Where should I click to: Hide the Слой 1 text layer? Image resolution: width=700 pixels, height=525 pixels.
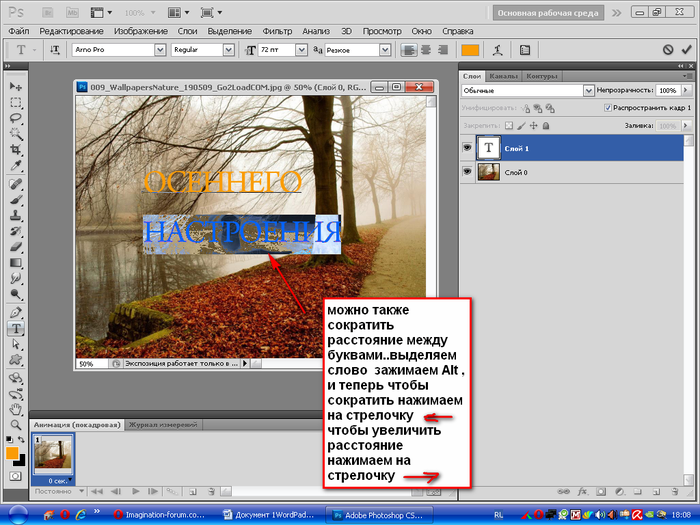(x=468, y=146)
